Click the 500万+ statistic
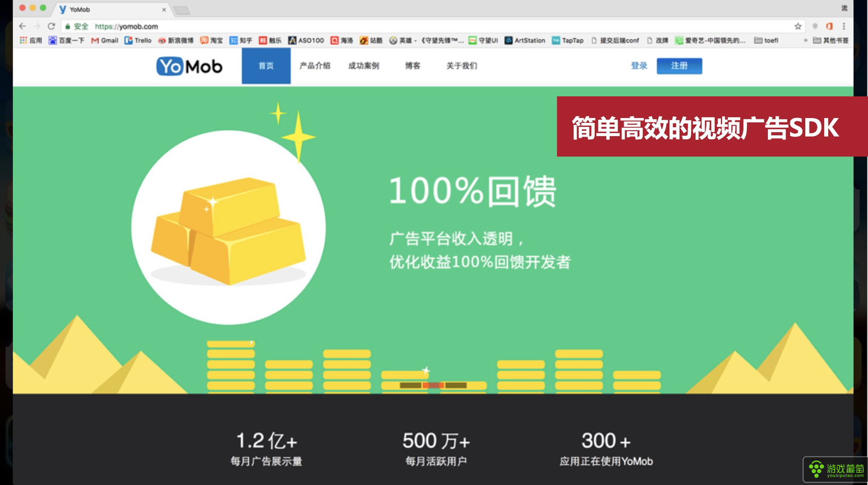 (x=436, y=440)
